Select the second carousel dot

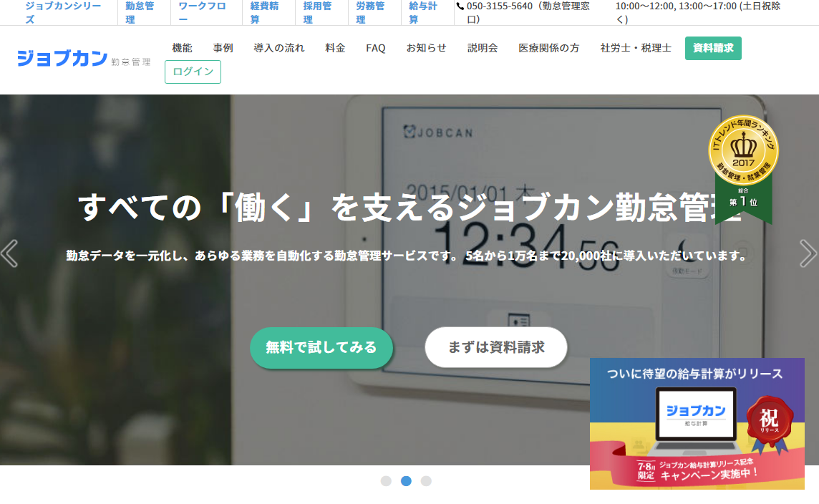406,481
